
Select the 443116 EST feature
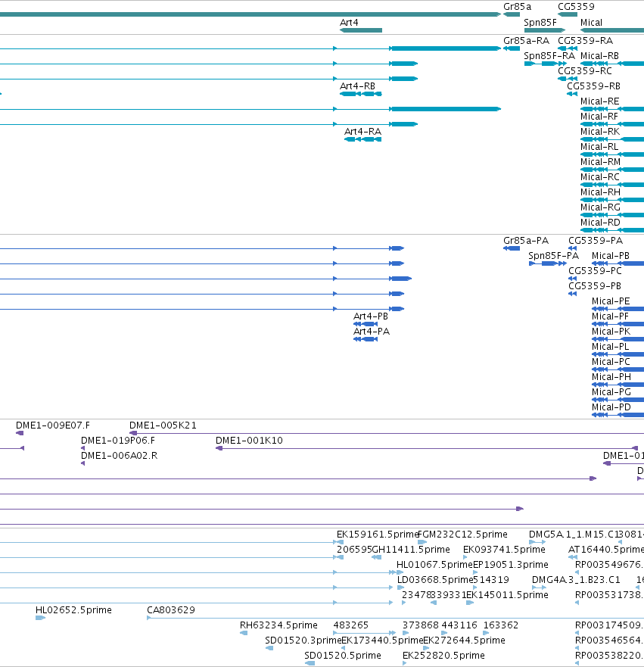pos(444,633)
